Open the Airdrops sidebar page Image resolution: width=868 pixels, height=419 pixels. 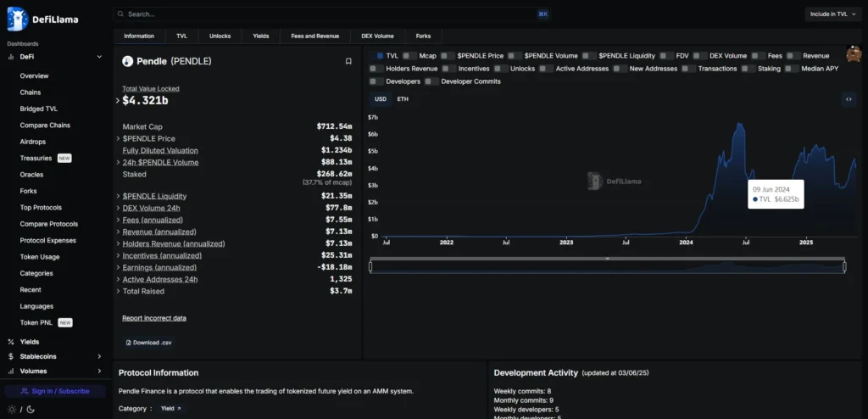33,142
